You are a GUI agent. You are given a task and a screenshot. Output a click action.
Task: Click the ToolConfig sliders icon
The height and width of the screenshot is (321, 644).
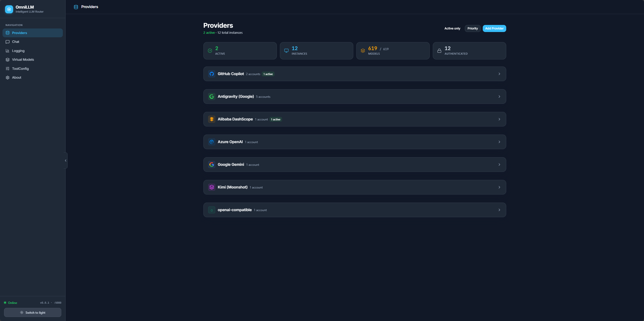point(8,69)
